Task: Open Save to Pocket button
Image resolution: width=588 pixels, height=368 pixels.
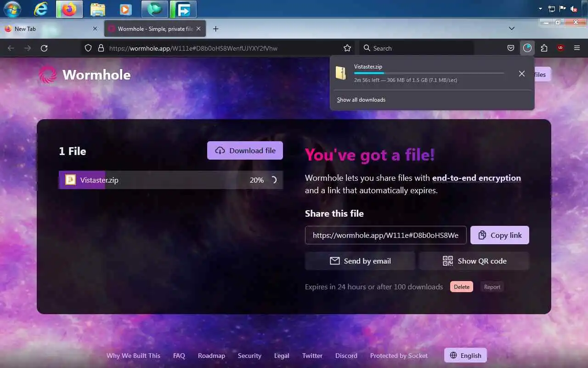Action: point(511,48)
